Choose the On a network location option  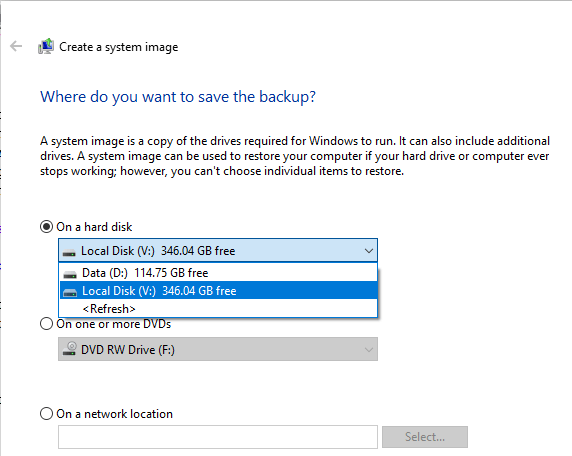coord(46,414)
